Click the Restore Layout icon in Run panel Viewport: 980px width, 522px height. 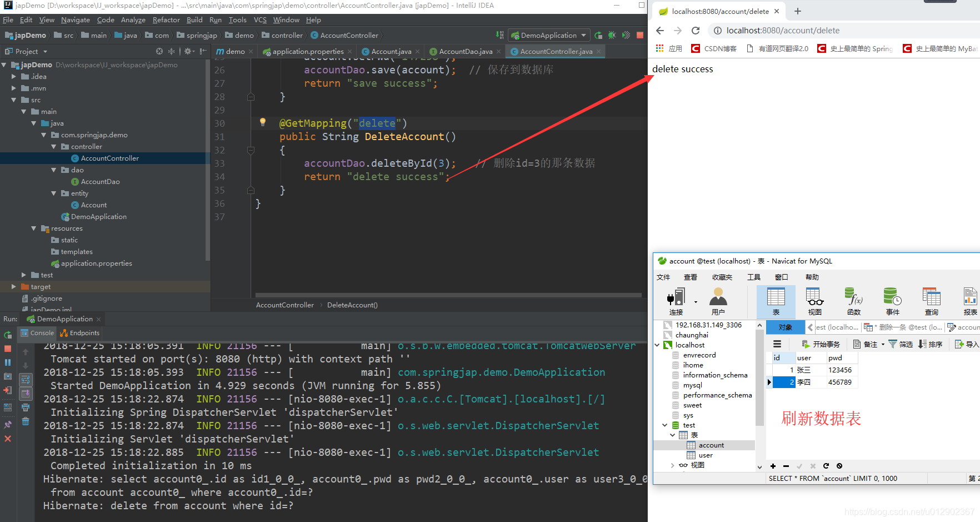click(8, 407)
